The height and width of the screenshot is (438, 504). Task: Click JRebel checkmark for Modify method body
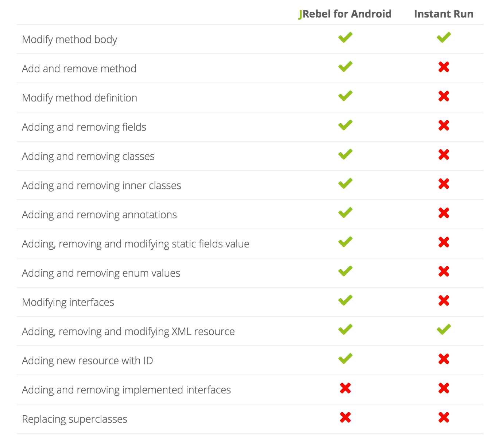(345, 38)
